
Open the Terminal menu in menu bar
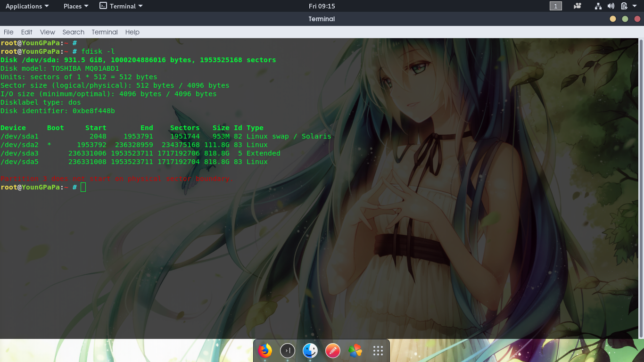pyautogui.click(x=105, y=32)
